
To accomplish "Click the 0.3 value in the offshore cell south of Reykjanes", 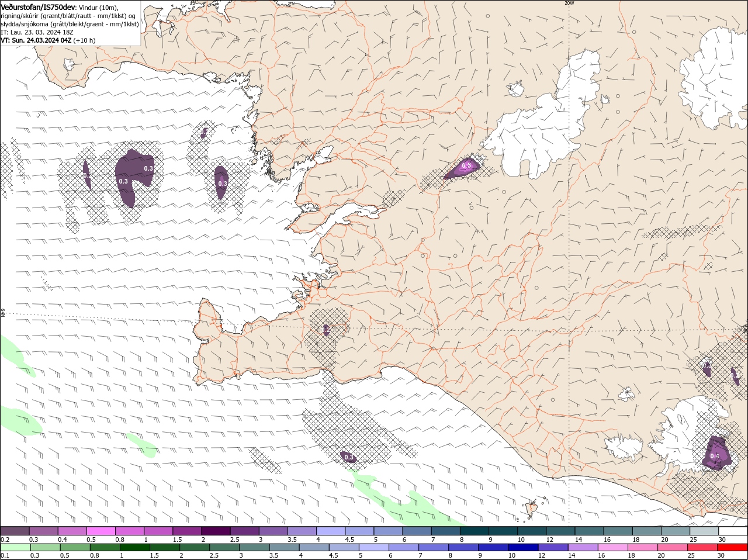I will 348,457.
